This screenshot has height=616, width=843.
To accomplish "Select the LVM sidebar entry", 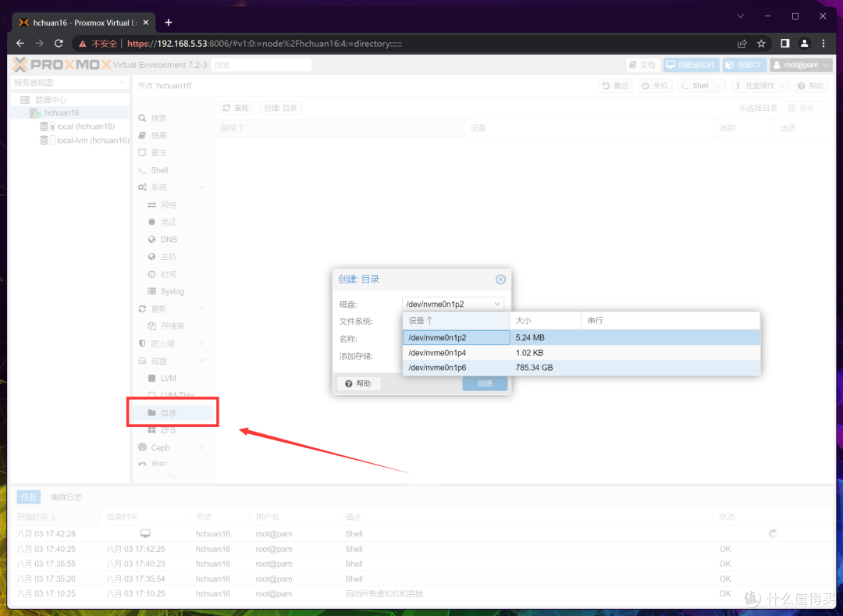I will (x=168, y=378).
